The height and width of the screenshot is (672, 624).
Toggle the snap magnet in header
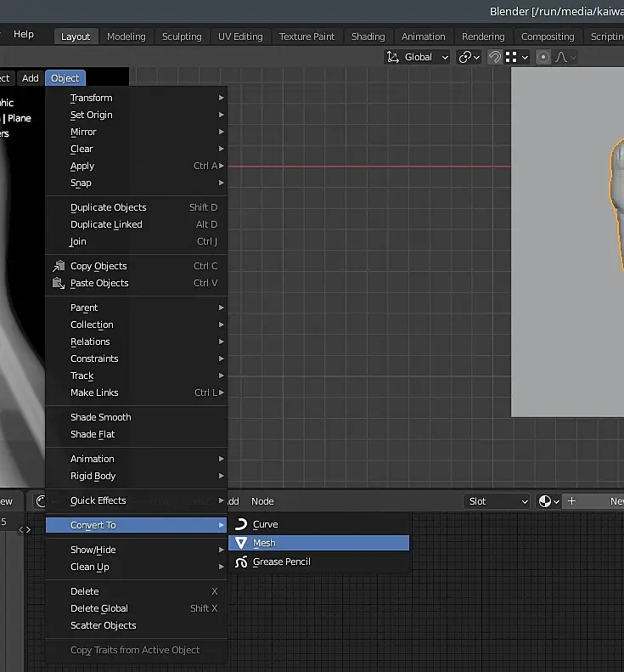(495, 57)
